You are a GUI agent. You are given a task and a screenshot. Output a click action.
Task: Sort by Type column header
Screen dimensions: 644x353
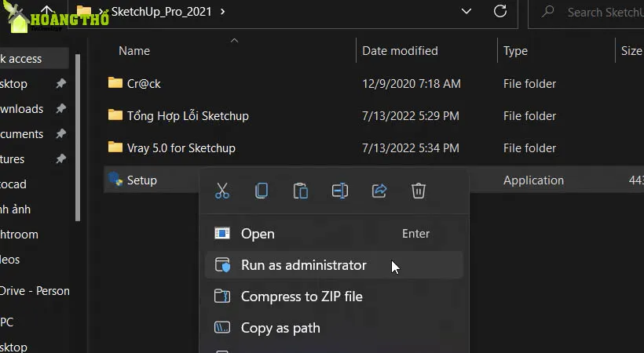tap(515, 51)
